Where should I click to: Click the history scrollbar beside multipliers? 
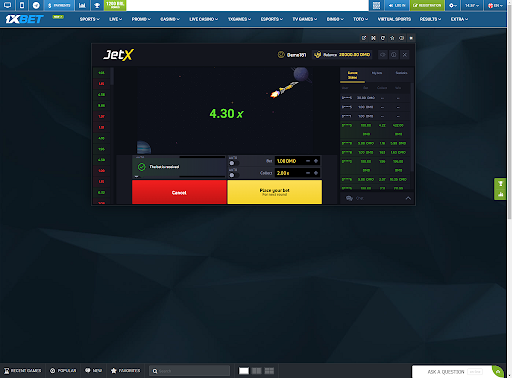point(112,76)
